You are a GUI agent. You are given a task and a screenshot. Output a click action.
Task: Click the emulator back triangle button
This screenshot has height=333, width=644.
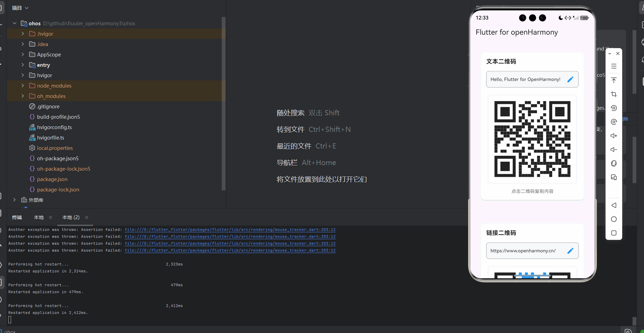click(614, 205)
